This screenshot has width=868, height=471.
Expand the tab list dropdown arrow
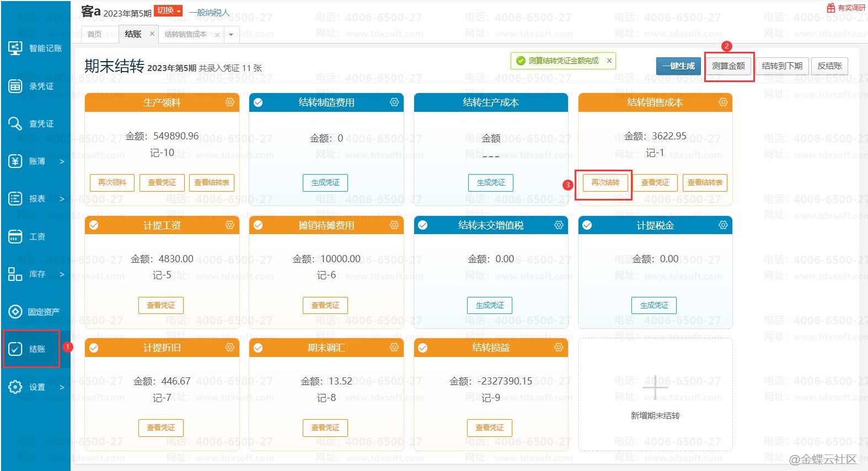(231, 34)
